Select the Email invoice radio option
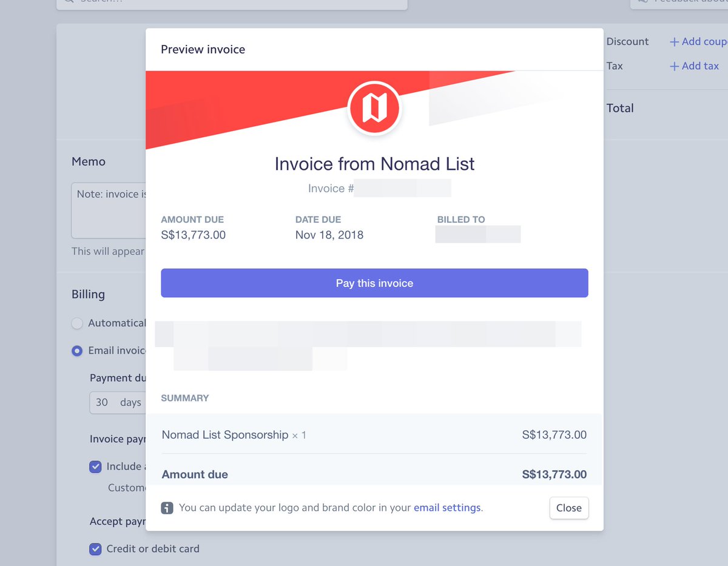Screen dimensions: 728x566 77,351
